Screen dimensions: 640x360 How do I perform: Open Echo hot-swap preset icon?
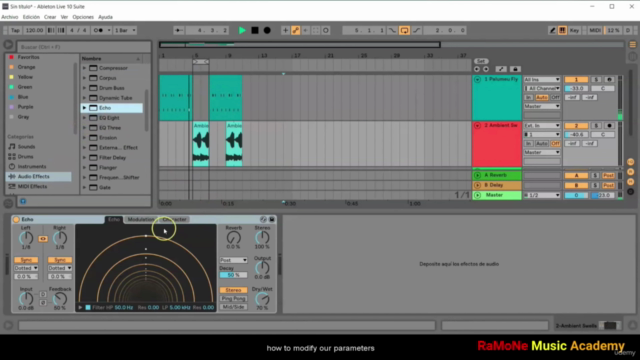click(263, 220)
